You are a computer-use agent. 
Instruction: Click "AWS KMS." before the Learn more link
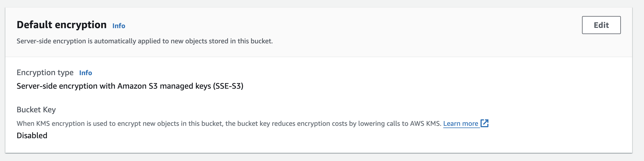coord(426,124)
